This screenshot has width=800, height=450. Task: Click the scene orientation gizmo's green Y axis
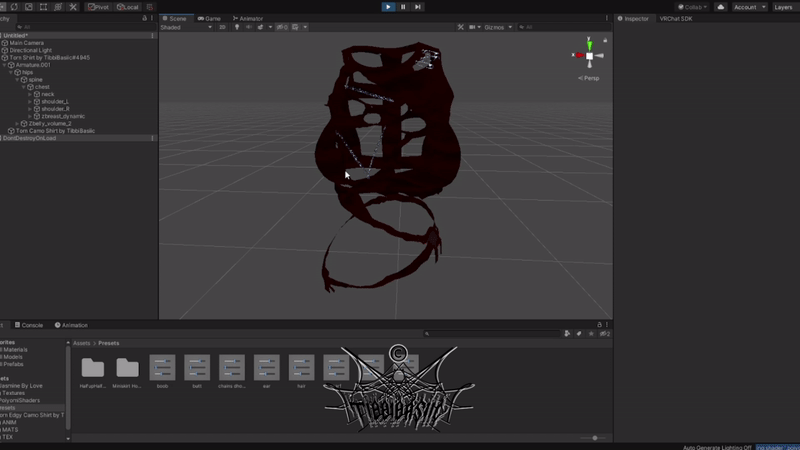[589, 43]
